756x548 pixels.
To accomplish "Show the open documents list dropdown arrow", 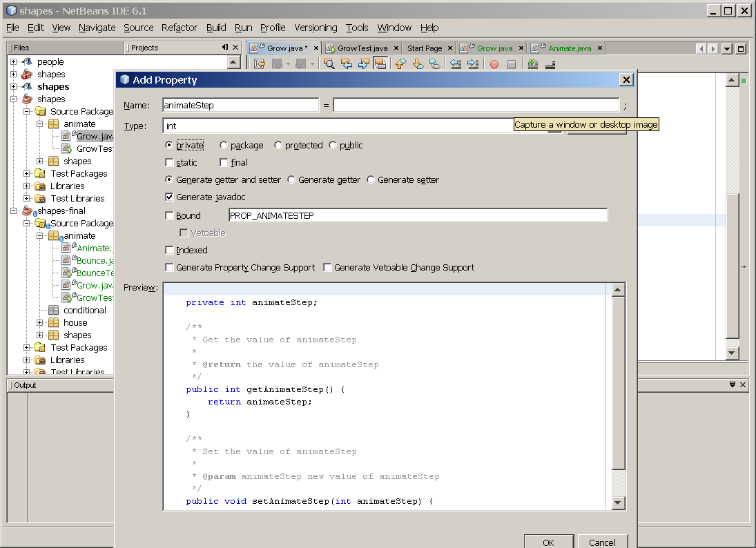I will (x=726, y=49).
